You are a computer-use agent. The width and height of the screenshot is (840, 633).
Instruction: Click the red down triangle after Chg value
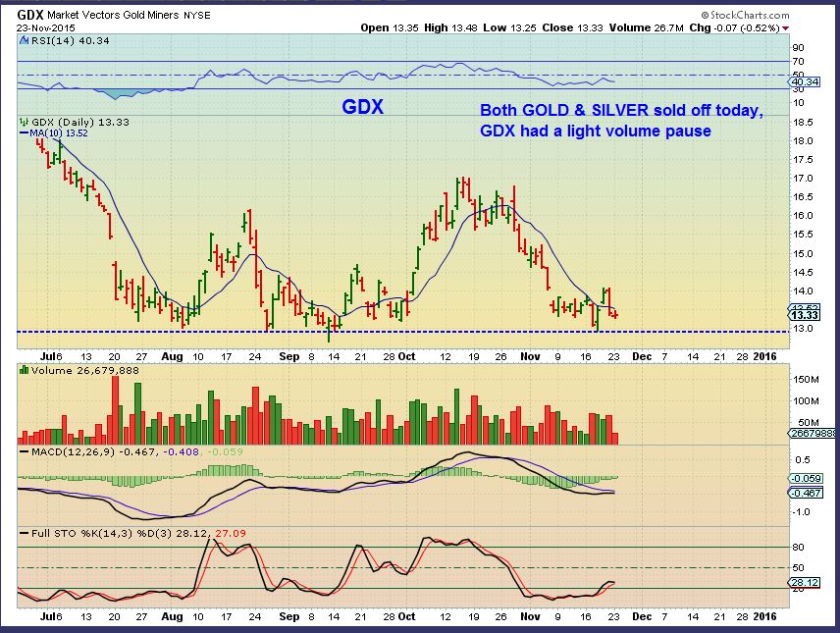[x=785, y=27]
